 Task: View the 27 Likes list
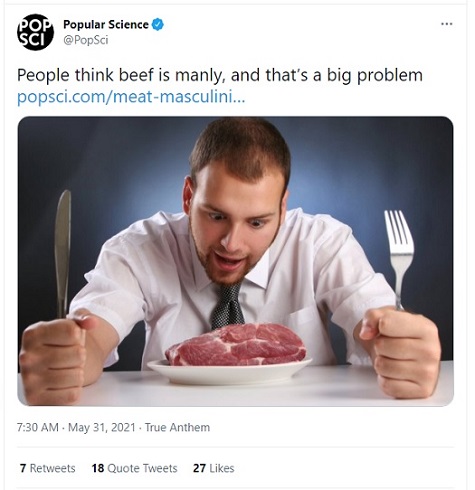213,468
